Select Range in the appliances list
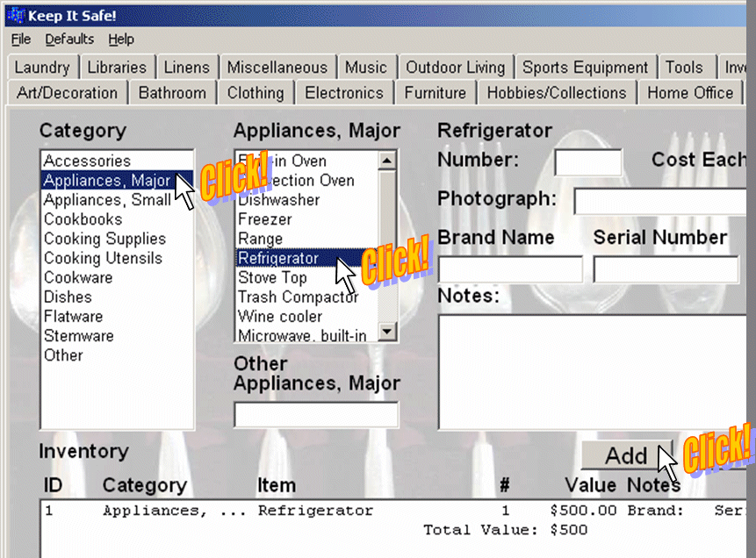 click(306, 239)
